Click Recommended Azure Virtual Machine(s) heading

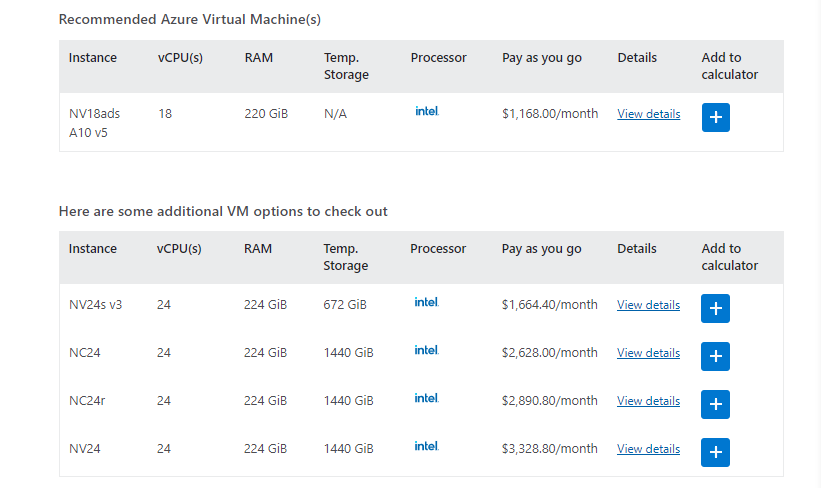[x=190, y=19]
